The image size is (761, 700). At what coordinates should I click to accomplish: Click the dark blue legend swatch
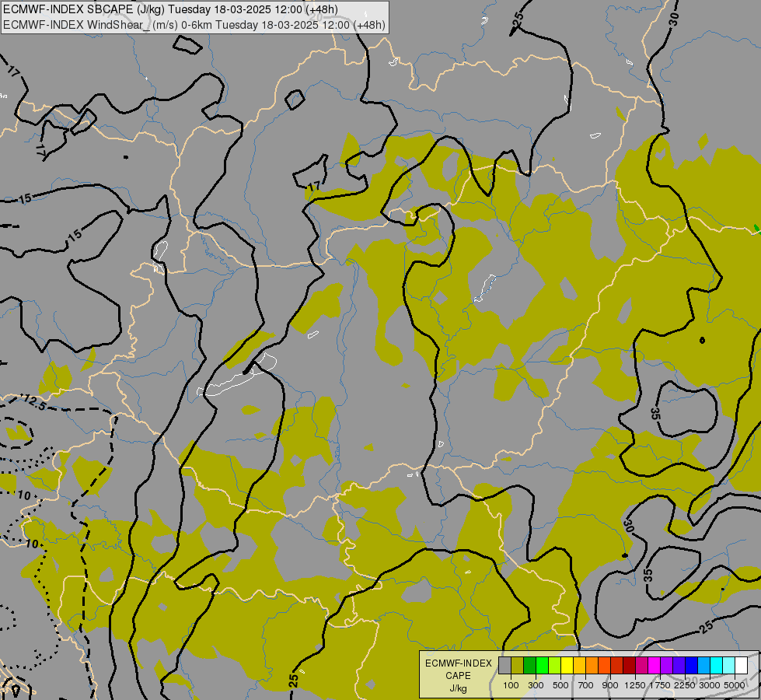(692, 665)
